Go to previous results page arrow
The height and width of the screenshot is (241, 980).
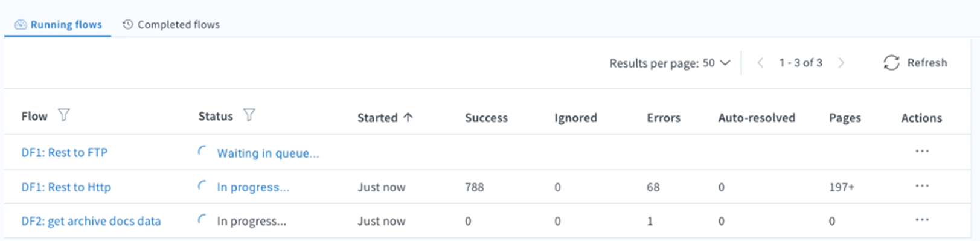click(x=760, y=63)
